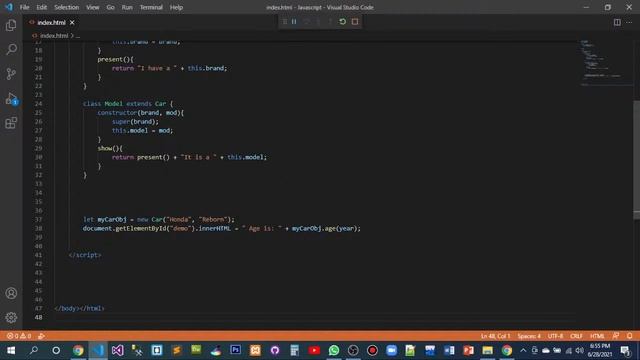
Task: Open the Accounts menu icon
Action: pyautogui.click(x=11, y=293)
